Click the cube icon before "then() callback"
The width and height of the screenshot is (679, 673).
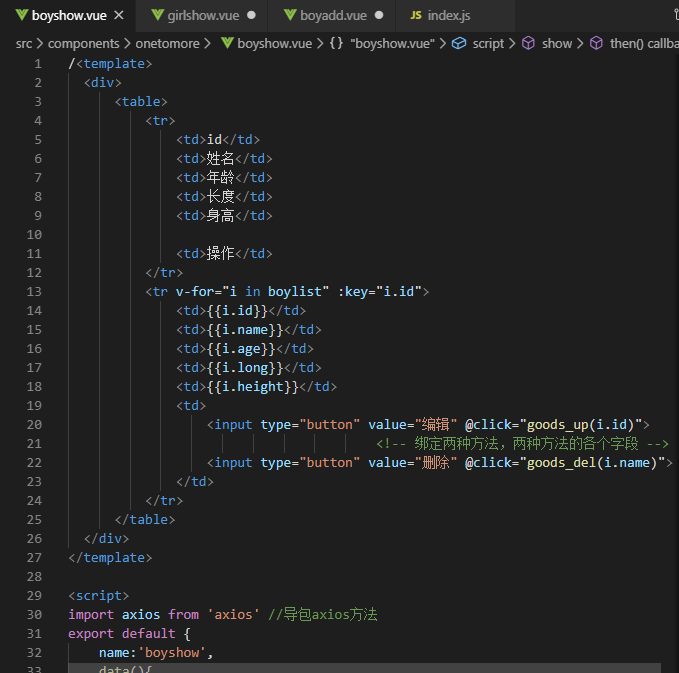click(596, 43)
